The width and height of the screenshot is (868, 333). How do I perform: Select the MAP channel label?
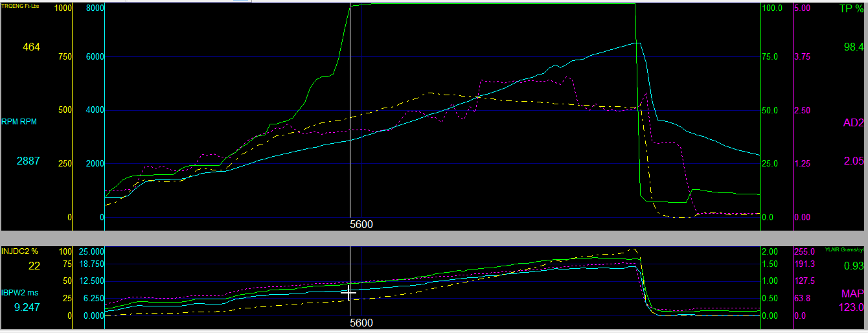pos(853,293)
